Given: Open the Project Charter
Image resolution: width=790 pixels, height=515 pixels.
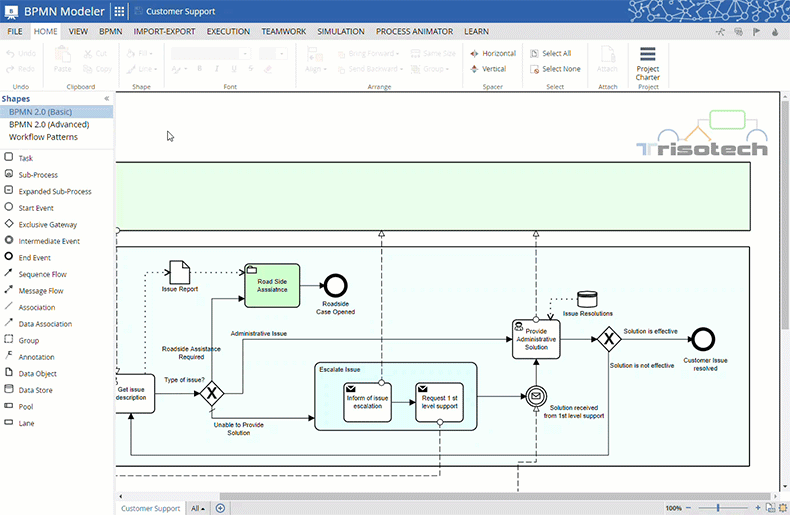Looking at the screenshot, I should 648,64.
